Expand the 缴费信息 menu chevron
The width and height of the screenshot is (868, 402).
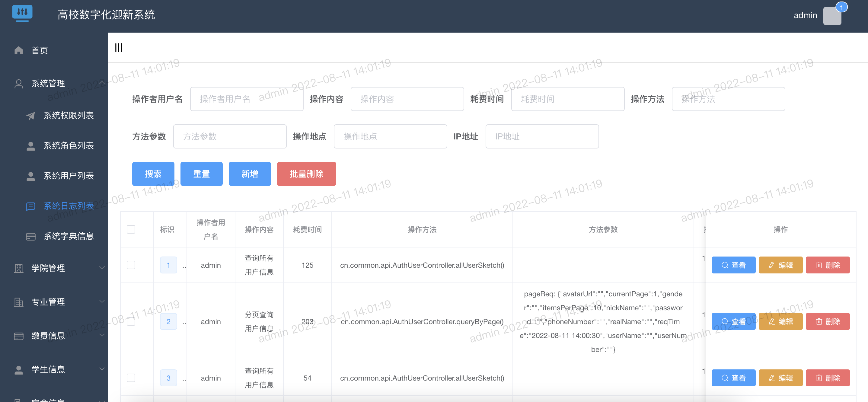(x=102, y=335)
